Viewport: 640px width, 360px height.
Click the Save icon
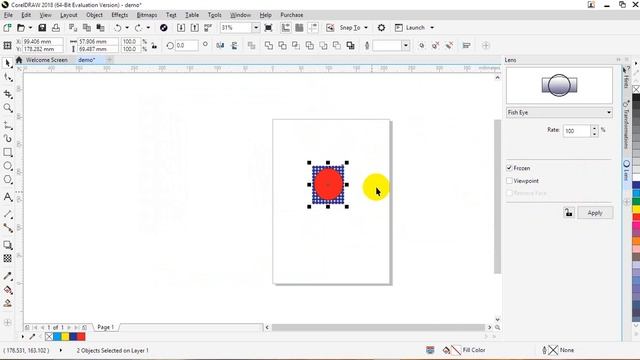click(42, 28)
